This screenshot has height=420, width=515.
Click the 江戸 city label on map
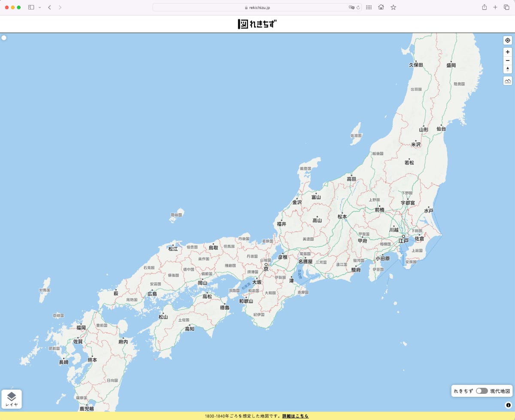pos(403,241)
